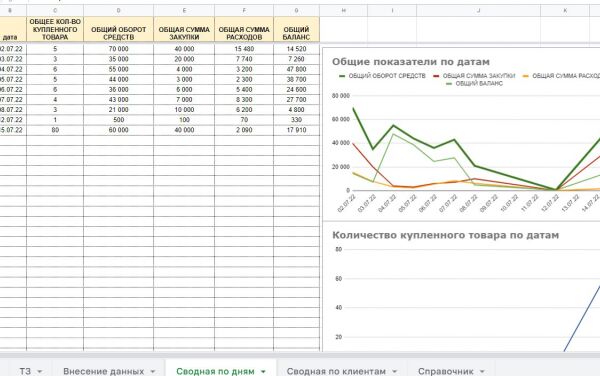Click table header cell ОБЩАЯ СУММА РАСХОДОВ
Image resolution: width=600 pixels, height=376 pixels.
point(244,29)
